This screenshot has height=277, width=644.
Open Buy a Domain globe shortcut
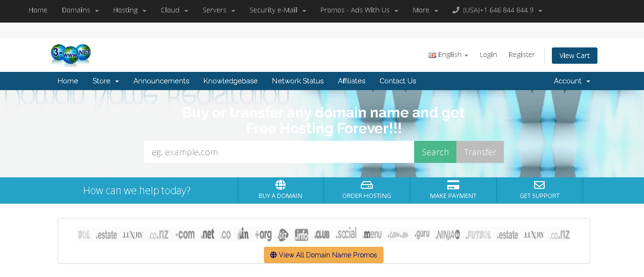[x=280, y=190]
